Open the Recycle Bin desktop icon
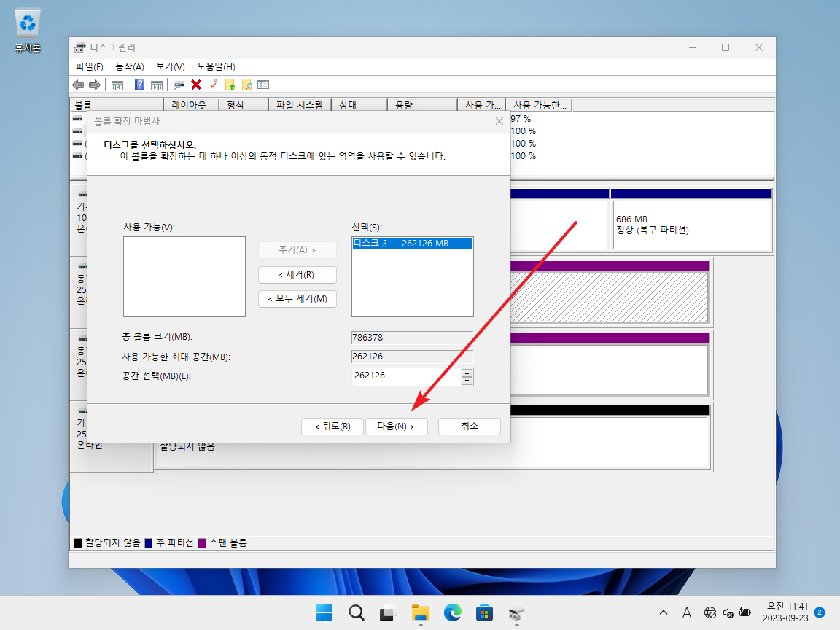The image size is (840, 630). (x=27, y=31)
